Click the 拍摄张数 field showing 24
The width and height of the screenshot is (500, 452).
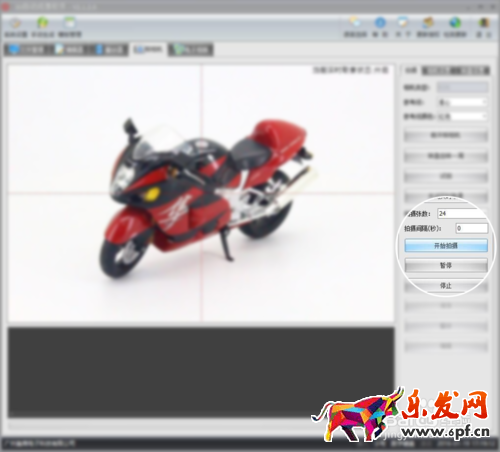tap(462, 213)
